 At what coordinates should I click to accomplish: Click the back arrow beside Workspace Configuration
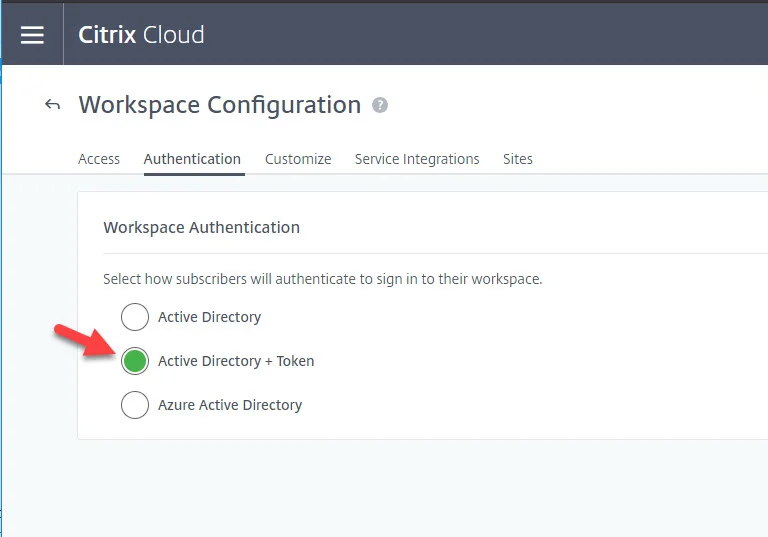click(x=52, y=104)
